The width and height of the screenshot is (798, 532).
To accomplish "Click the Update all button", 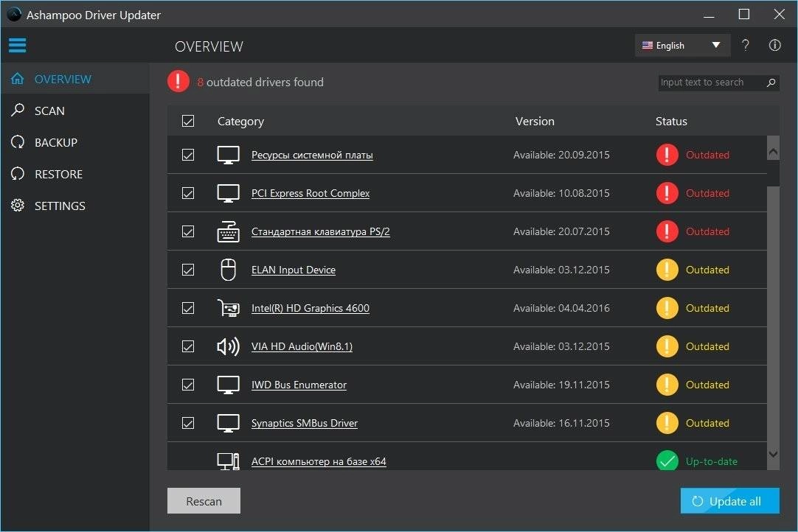I will [730, 501].
